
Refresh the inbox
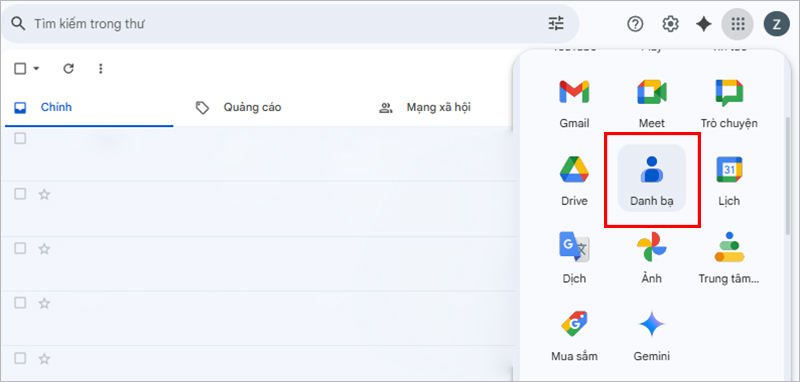coord(68,68)
